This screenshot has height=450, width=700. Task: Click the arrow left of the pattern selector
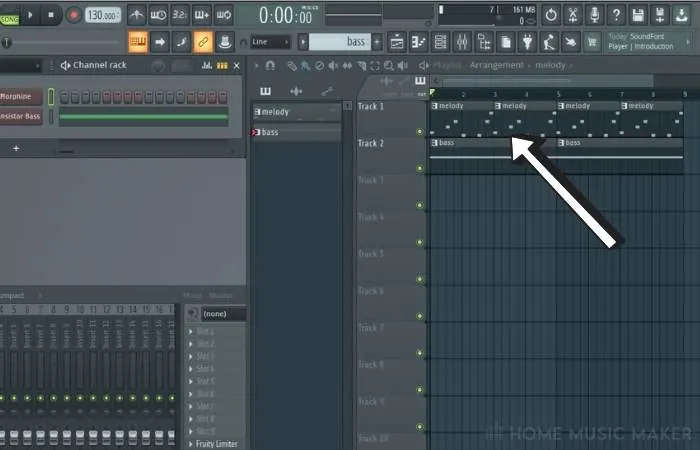(303, 42)
